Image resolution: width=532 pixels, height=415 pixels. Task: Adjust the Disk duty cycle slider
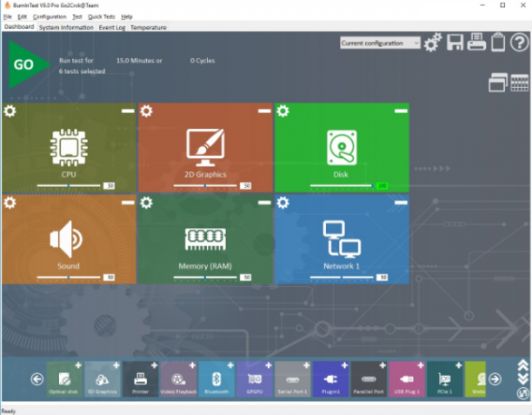point(342,186)
